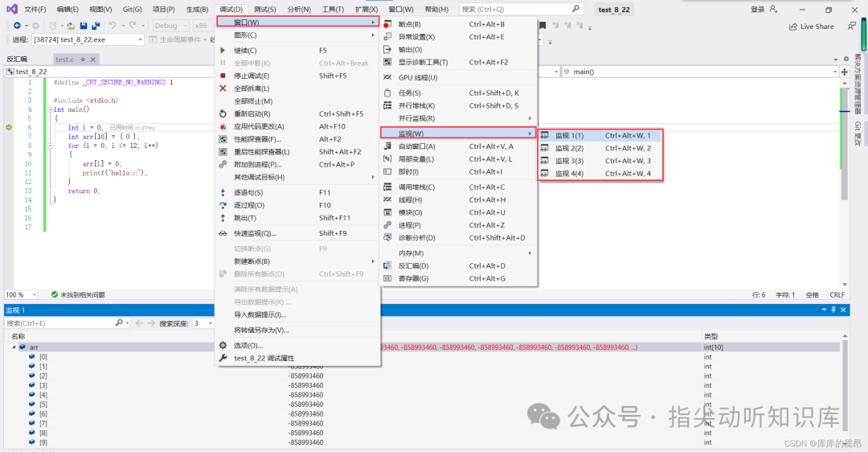Click the 断点(B) red dot icon

pos(387,24)
